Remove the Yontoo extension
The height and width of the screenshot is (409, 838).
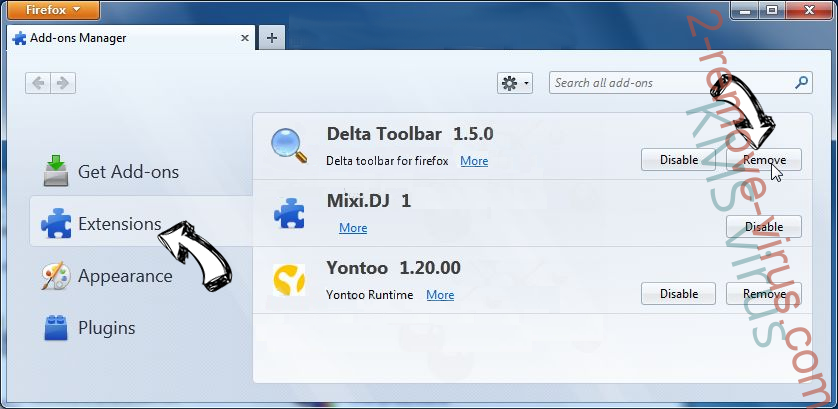pyautogui.click(x=764, y=294)
